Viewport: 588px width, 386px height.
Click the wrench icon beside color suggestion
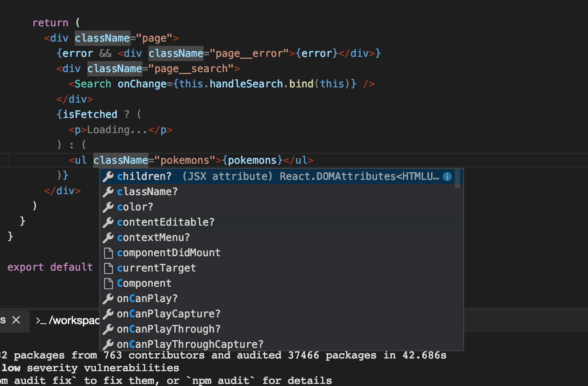click(x=109, y=207)
